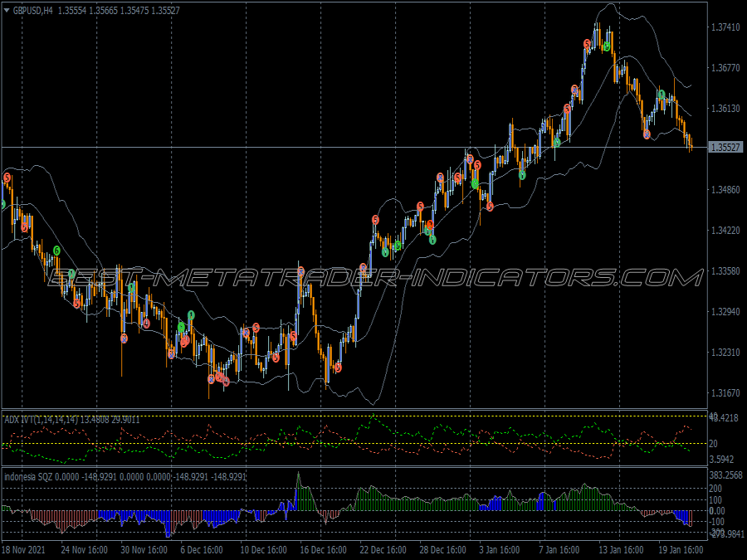Click the SQZ scale value 383.2568
747x560 pixels.
click(725, 475)
